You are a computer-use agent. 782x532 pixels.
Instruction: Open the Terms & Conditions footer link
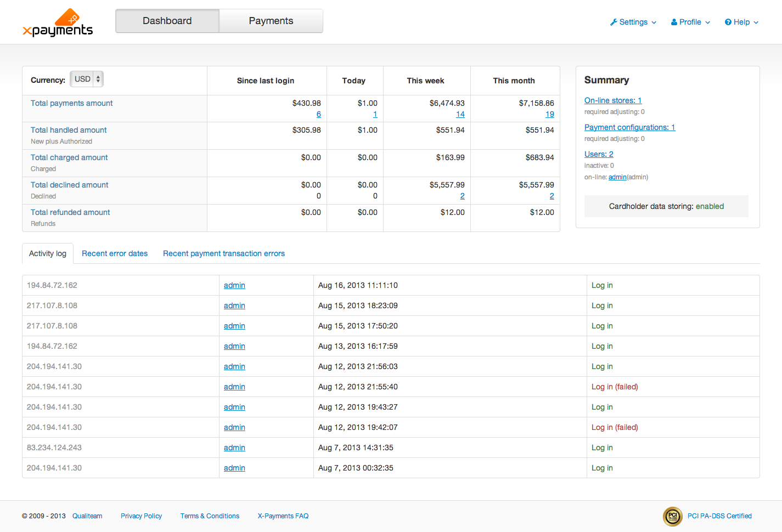pyautogui.click(x=210, y=516)
